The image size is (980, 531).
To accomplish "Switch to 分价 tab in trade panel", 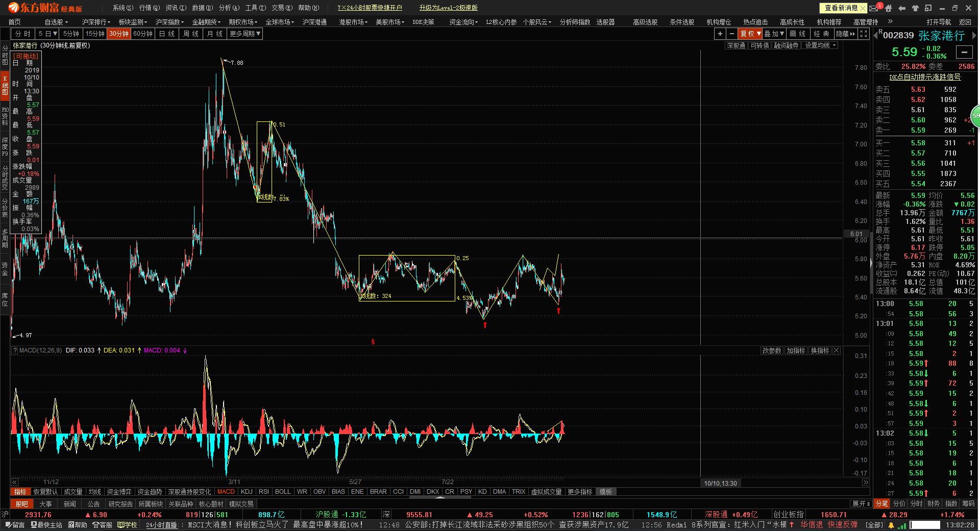I will click(899, 503).
